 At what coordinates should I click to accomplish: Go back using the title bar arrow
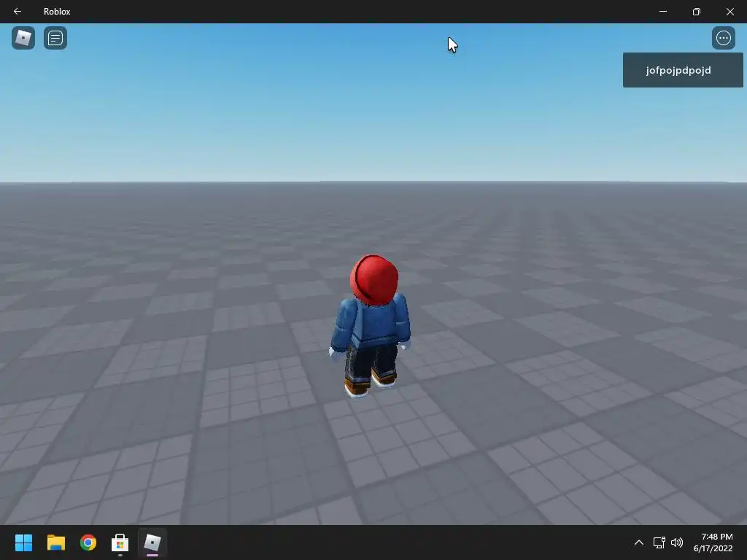(18, 12)
